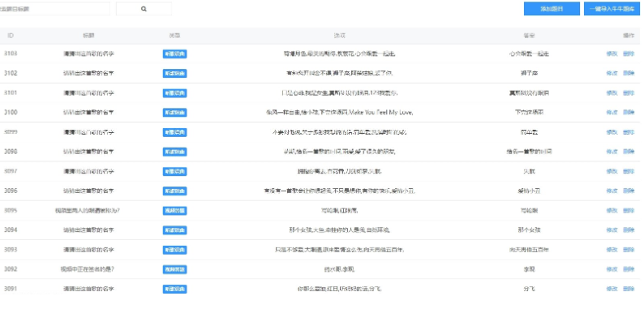
Task: Click the title cell in row 3092
Action: (88, 269)
